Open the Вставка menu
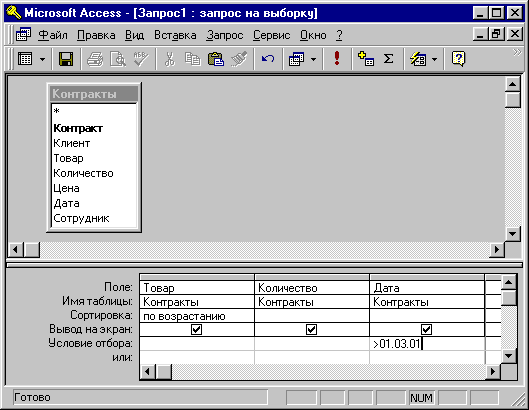This screenshot has height=410, width=529. tap(175, 35)
